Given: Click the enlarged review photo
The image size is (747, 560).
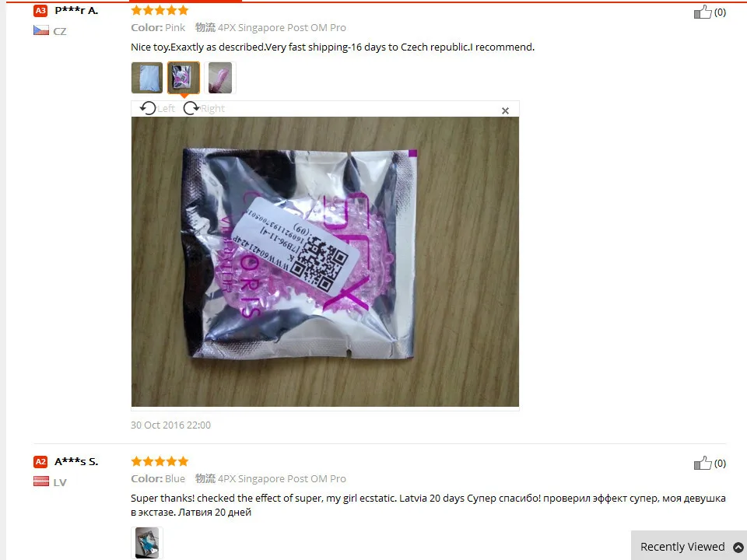Looking at the screenshot, I should click(x=325, y=262).
